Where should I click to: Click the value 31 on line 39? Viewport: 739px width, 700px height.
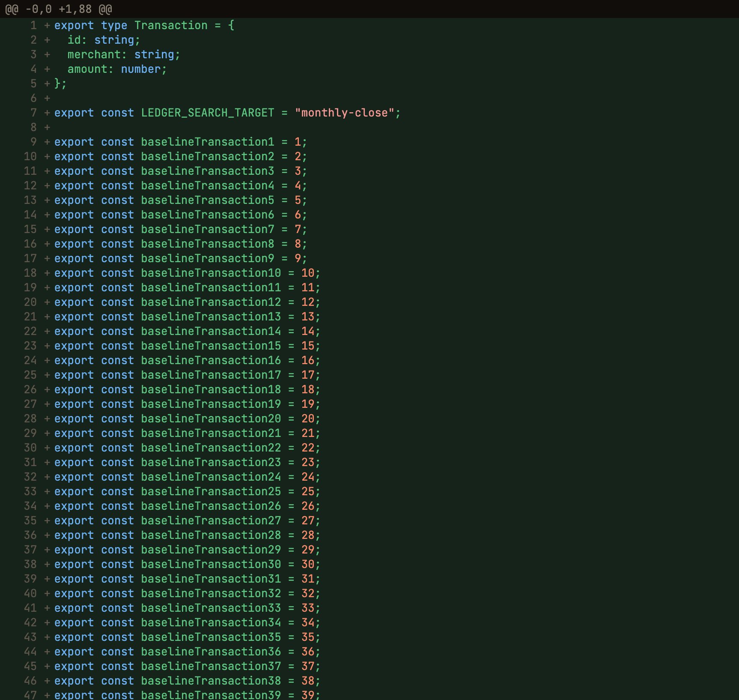coord(308,579)
